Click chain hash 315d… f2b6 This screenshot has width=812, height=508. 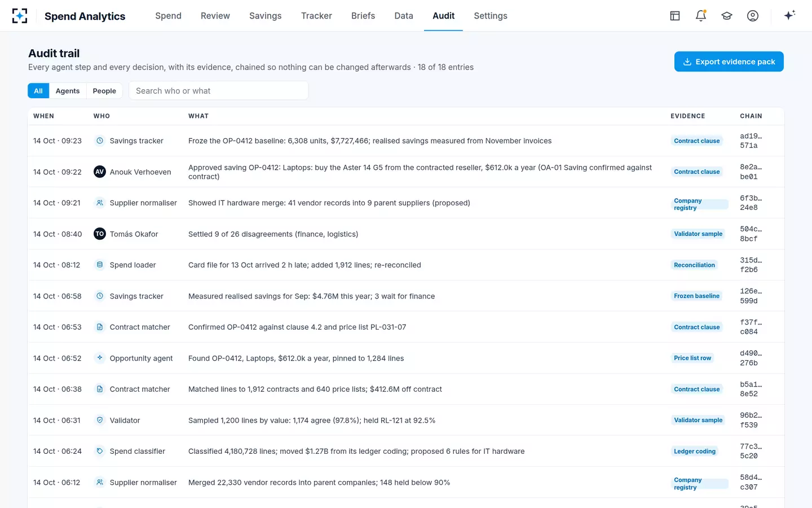click(x=751, y=265)
